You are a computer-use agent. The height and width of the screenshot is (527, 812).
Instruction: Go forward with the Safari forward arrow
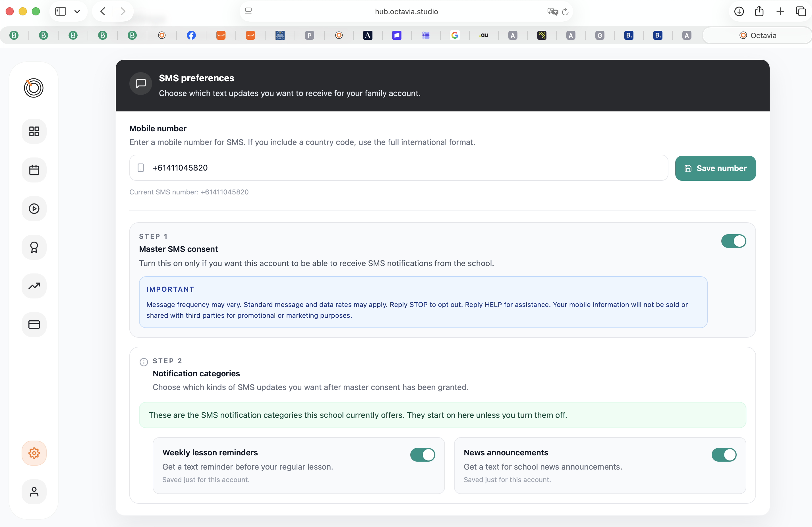[x=123, y=11]
